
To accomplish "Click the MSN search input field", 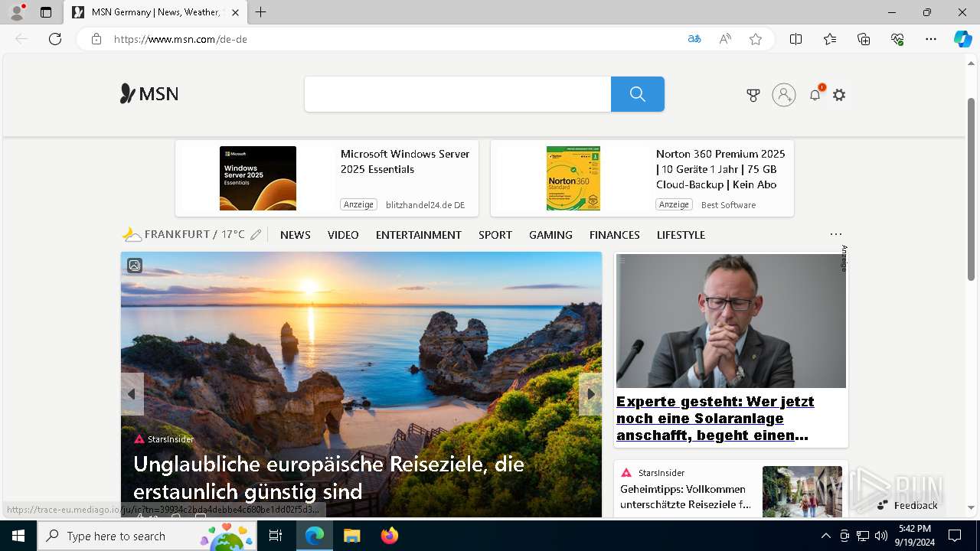I will point(458,94).
